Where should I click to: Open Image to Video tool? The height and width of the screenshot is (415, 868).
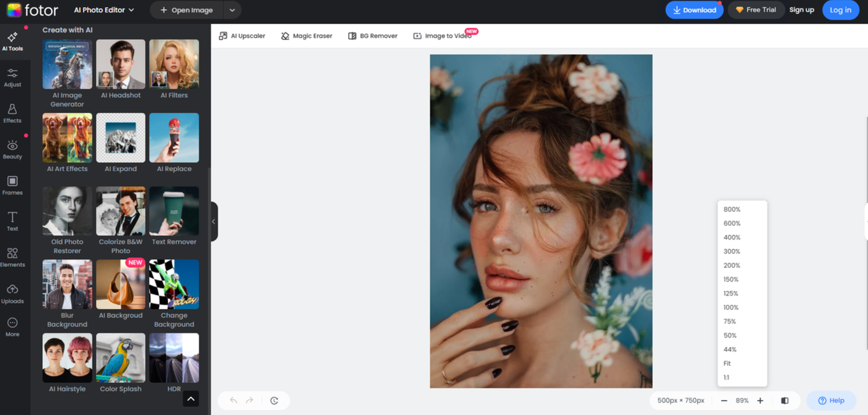pos(442,36)
